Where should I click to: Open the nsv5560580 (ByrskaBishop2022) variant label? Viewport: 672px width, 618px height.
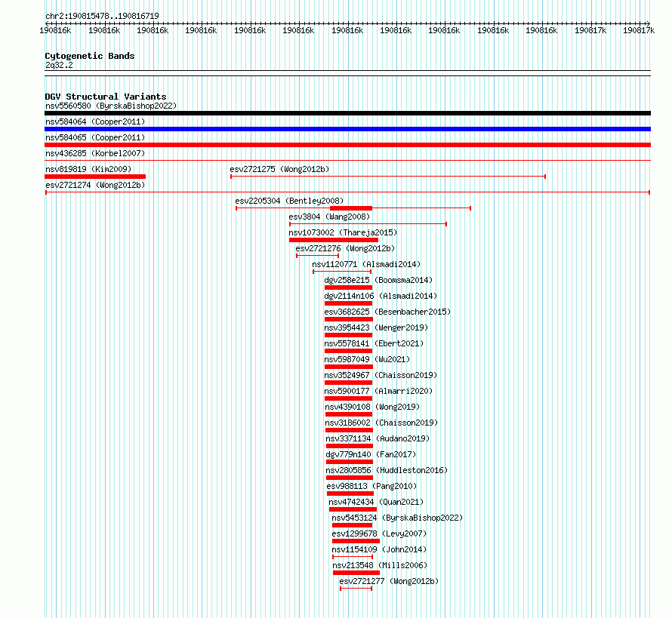point(111,106)
